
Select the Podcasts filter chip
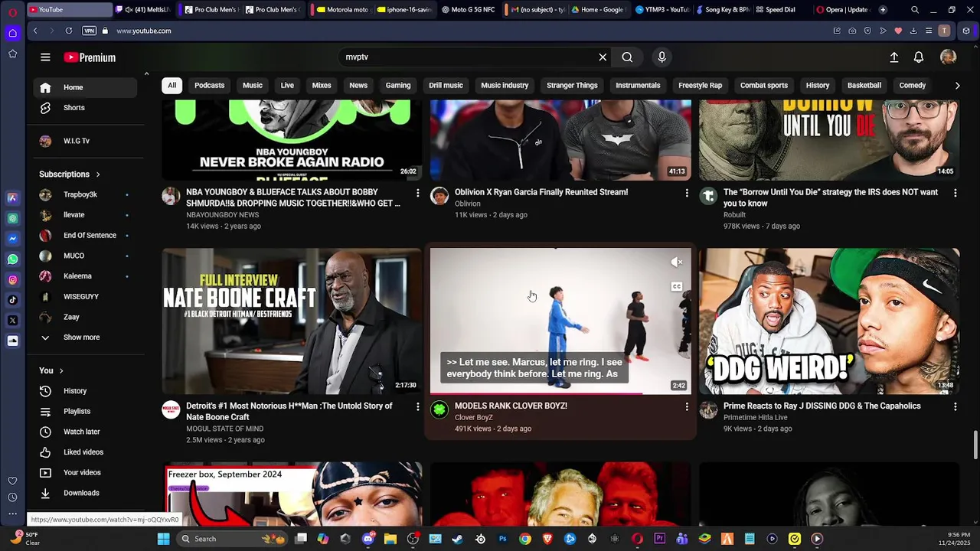(209, 86)
